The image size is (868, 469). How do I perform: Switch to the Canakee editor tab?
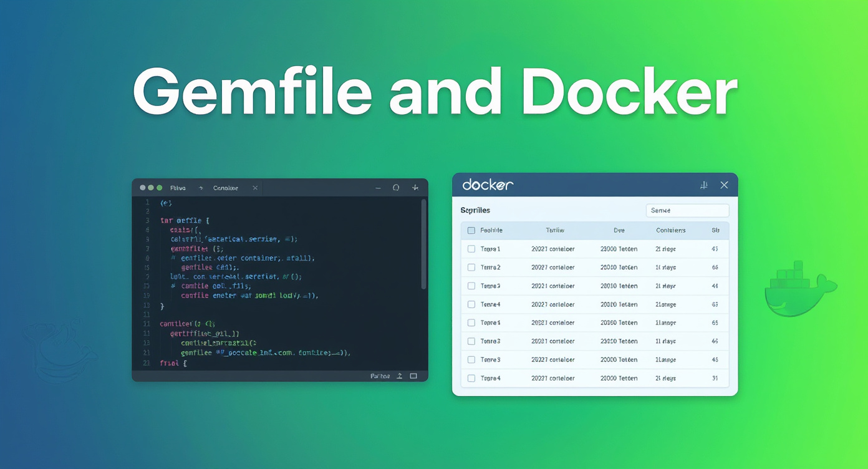226,188
